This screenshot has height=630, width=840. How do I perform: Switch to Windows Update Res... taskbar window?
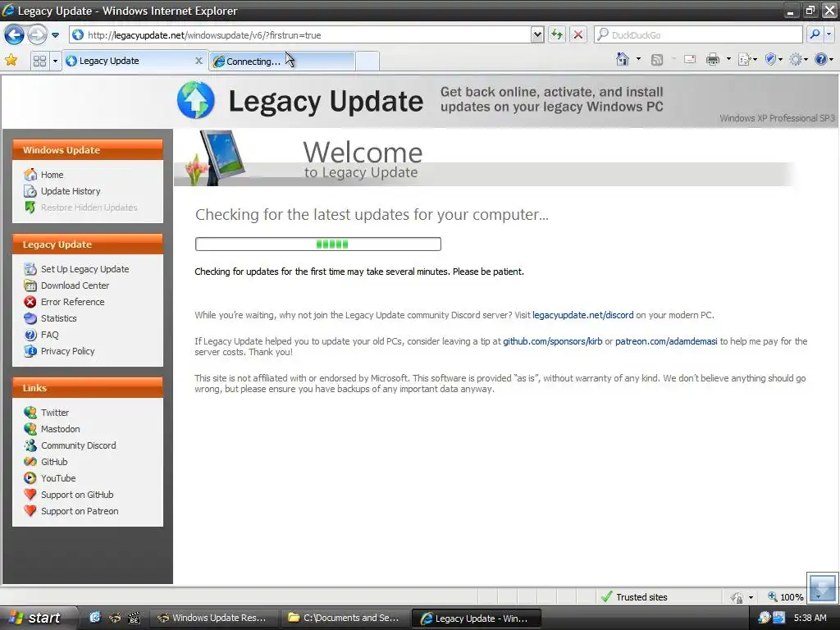click(213, 618)
